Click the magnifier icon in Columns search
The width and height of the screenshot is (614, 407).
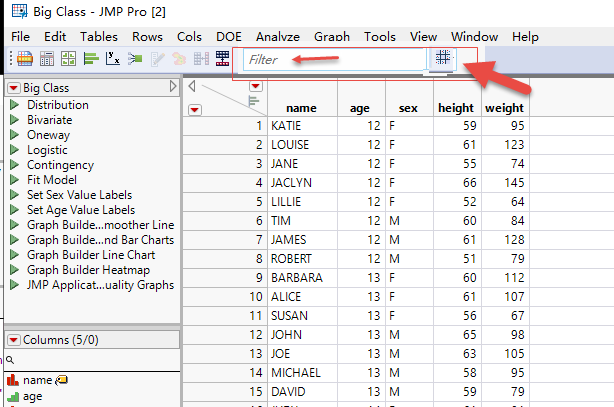pyautogui.click(x=10, y=360)
